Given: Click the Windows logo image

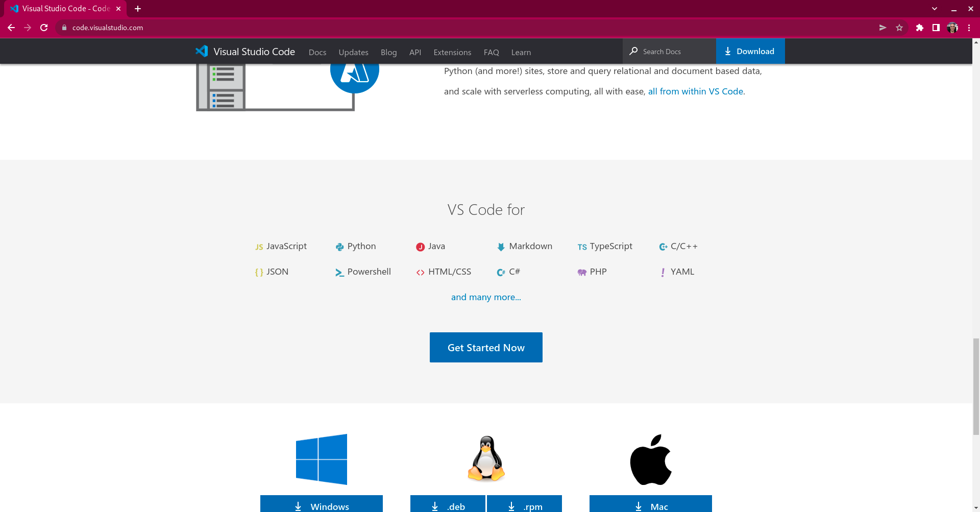Looking at the screenshot, I should (322, 459).
